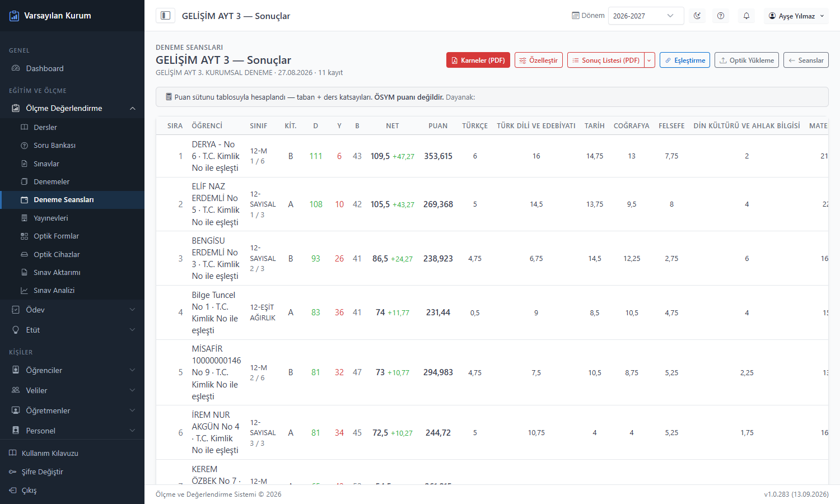The image size is (840, 504).
Task: Open Dashboard from the sidebar
Action: tap(72, 68)
